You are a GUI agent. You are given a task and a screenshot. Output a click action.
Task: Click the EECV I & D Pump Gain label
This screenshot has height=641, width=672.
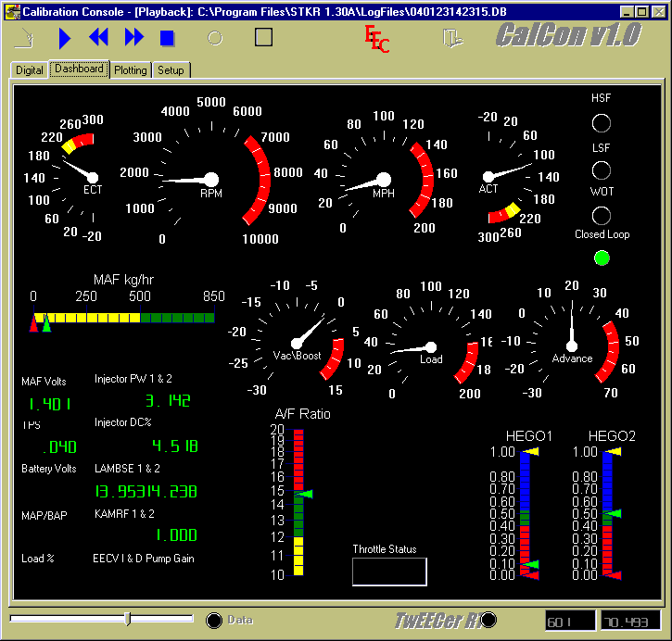(144, 559)
